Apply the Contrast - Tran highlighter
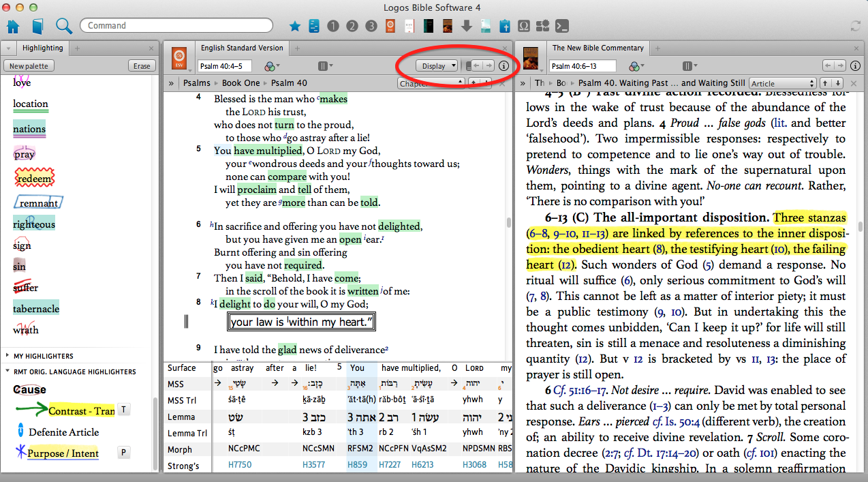 coord(65,410)
